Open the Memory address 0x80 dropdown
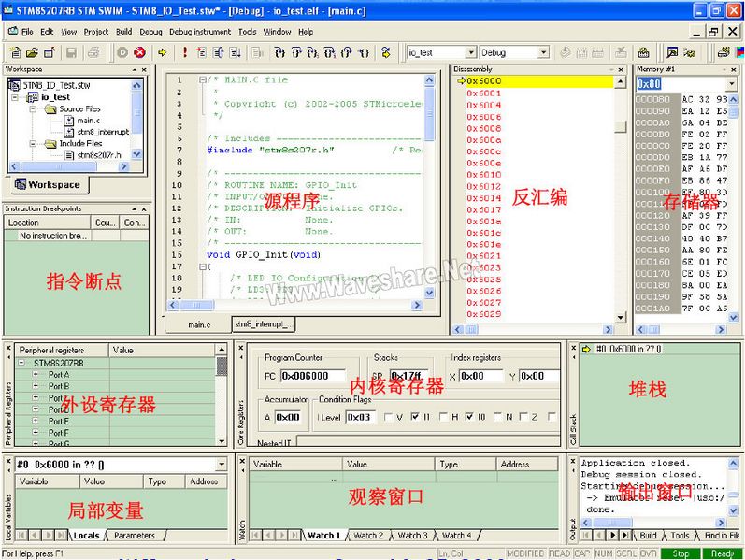745x560 pixels. pyautogui.click(x=732, y=84)
